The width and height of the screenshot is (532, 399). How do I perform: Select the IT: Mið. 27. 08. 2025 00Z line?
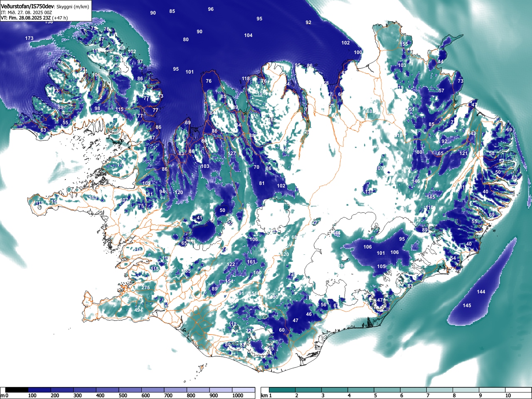pos(26,12)
